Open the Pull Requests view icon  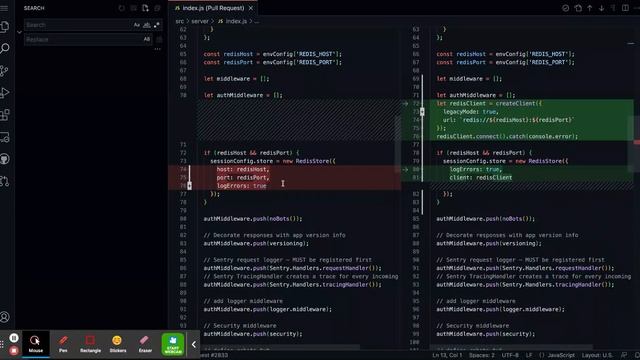(x=5, y=181)
